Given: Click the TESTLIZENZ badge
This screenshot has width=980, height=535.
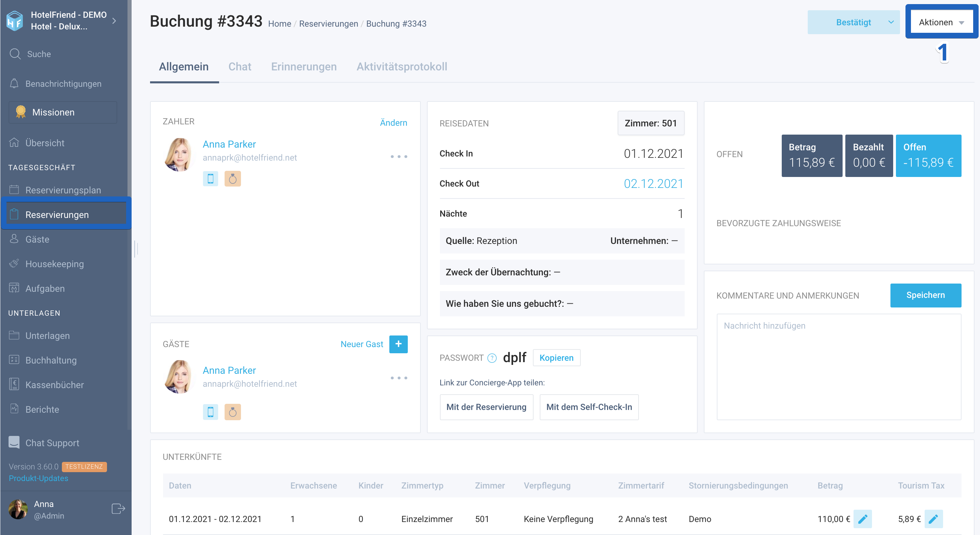Looking at the screenshot, I should [x=84, y=467].
